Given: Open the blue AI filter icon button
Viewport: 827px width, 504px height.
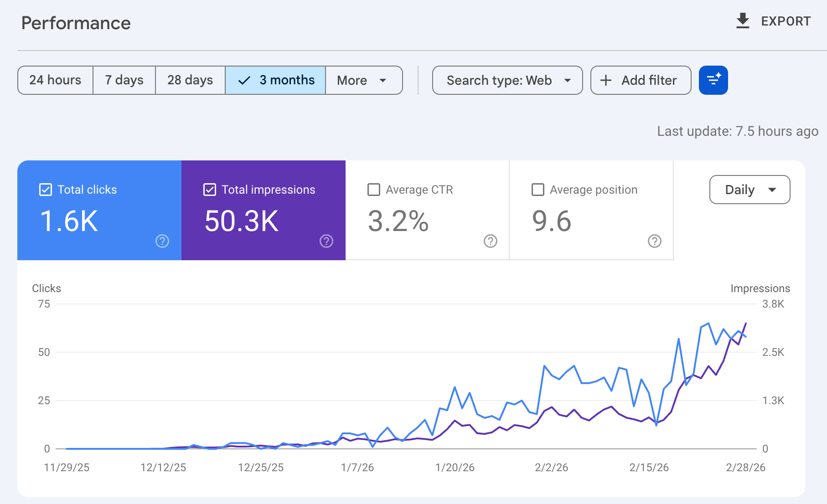Looking at the screenshot, I should coord(713,80).
